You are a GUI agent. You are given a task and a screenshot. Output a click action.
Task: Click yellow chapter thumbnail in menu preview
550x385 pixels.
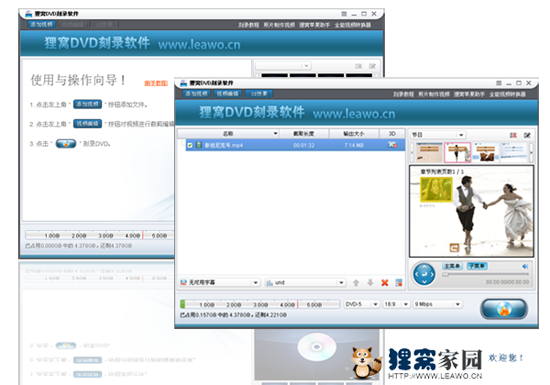436,189
